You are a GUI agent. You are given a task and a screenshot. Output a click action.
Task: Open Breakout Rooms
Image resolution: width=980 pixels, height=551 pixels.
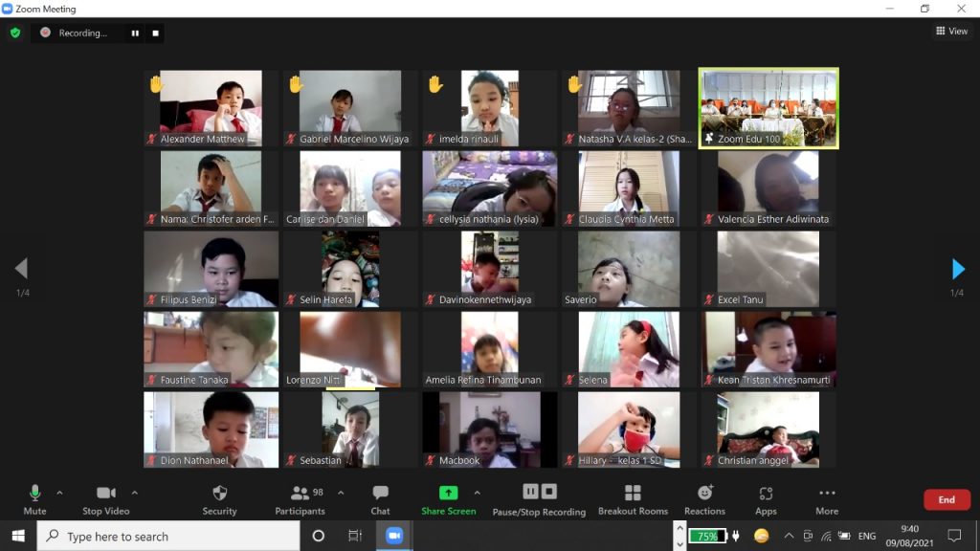pos(632,498)
